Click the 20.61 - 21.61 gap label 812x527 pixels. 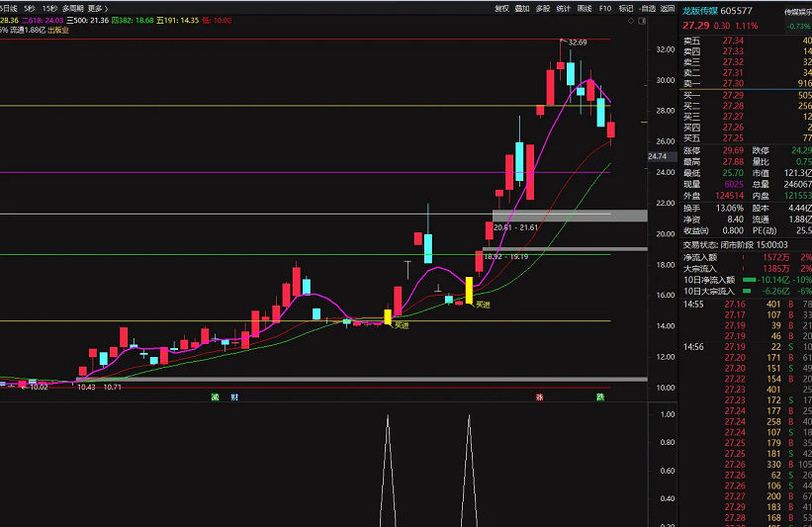[x=516, y=227]
